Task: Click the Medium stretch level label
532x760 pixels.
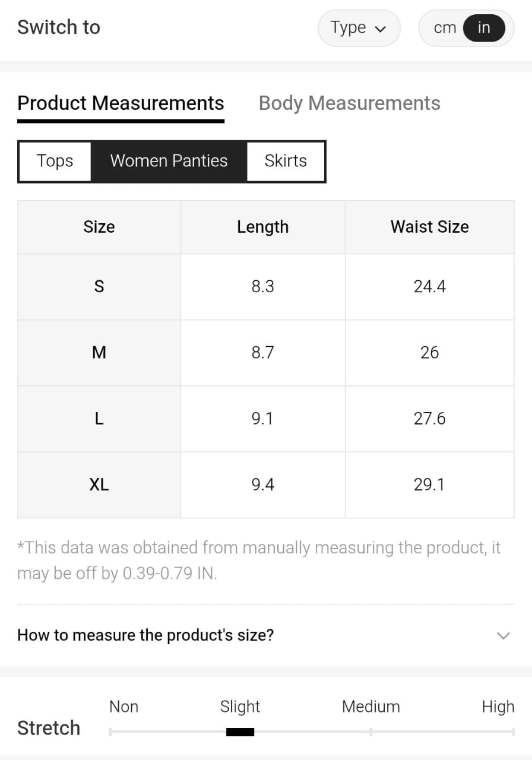Action: (x=370, y=707)
